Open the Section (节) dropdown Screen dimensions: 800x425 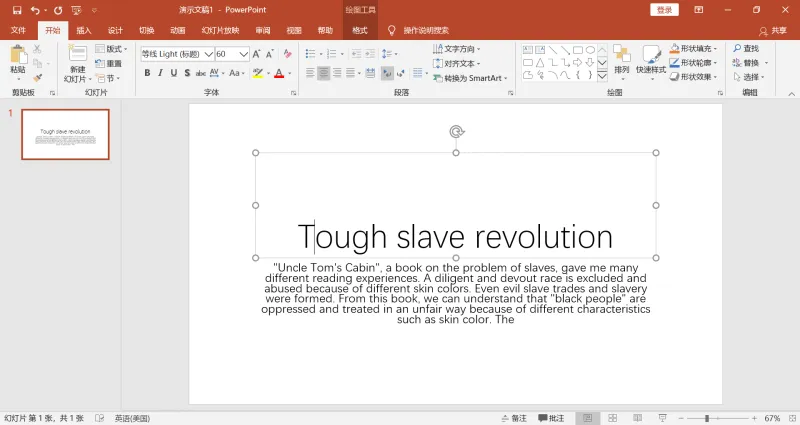[108, 78]
